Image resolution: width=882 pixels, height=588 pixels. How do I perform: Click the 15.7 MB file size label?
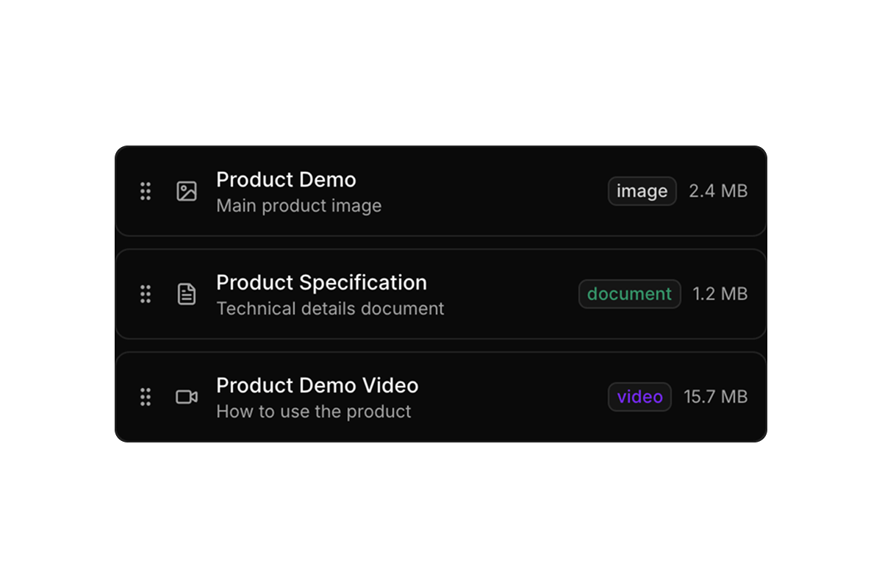coord(715,397)
